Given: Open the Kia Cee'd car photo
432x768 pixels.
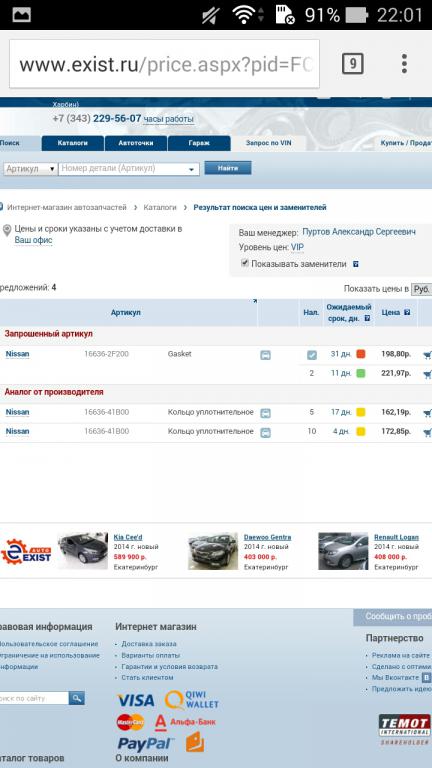Looking at the screenshot, I should (83, 551).
